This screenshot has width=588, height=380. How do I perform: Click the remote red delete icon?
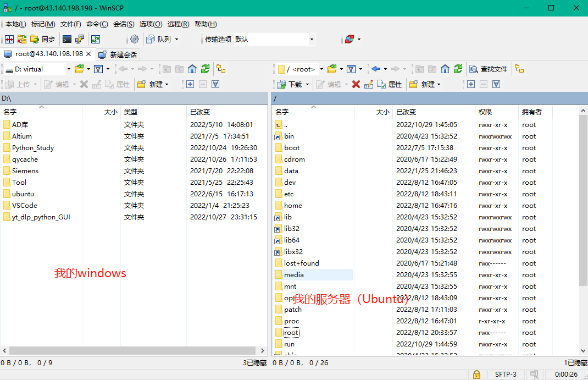[x=356, y=84]
